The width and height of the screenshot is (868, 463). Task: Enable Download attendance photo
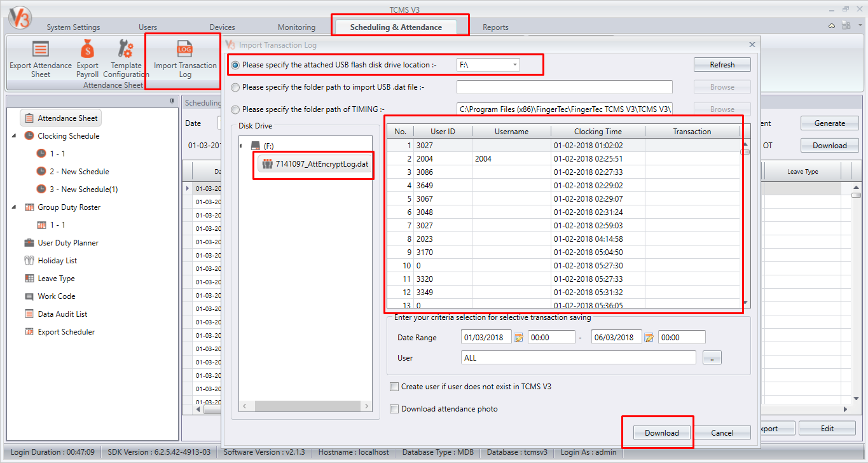point(394,409)
